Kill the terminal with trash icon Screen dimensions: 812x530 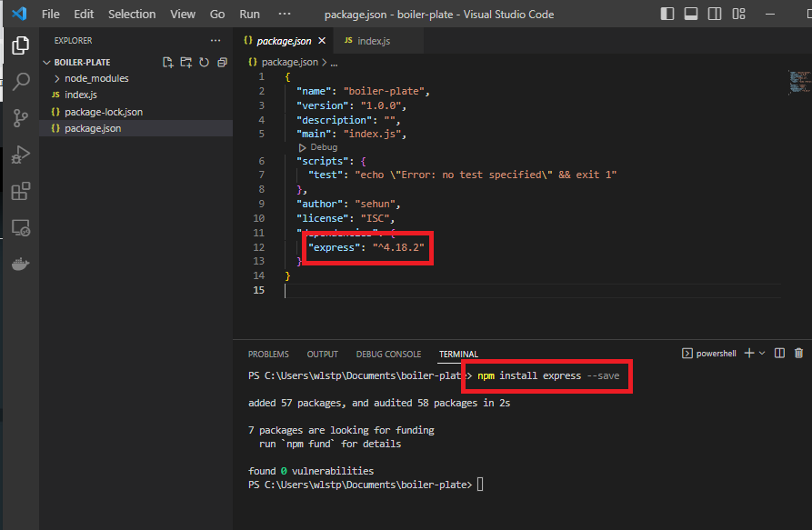[798, 353]
